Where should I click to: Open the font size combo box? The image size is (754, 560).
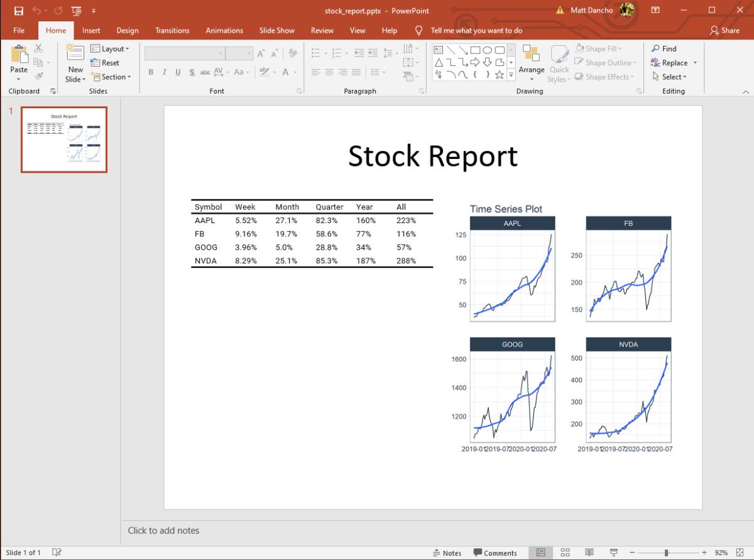click(x=239, y=54)
